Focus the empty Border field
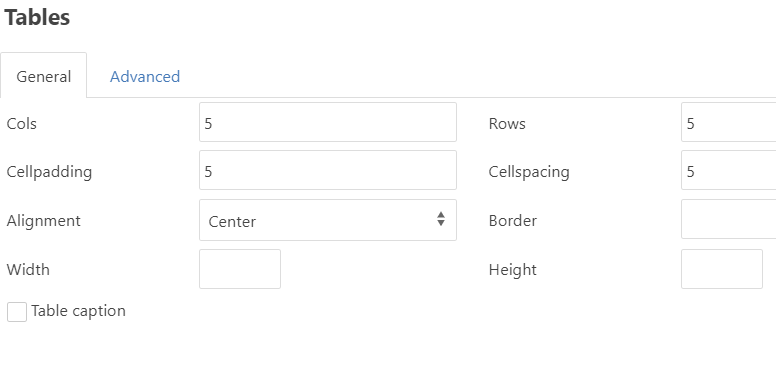Image resolution: width=776 pixels, height=378 pixels. click(728, 219)
